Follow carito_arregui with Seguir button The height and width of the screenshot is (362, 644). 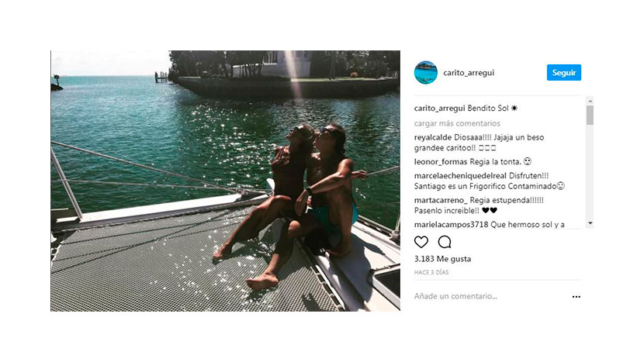click(x=564, y=73)
